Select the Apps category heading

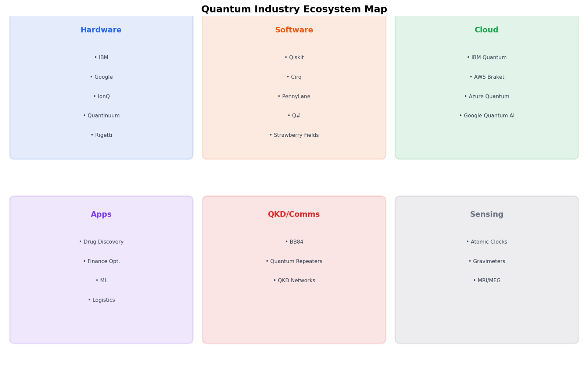click(101, 215)
